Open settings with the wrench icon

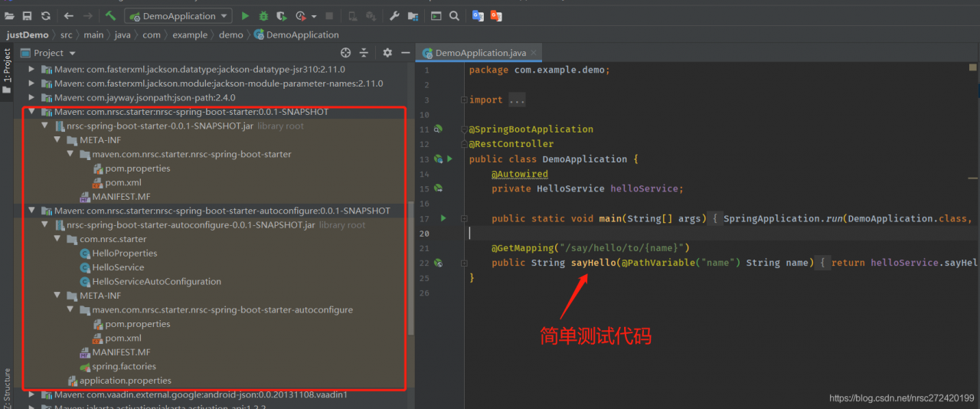point(395,15)
